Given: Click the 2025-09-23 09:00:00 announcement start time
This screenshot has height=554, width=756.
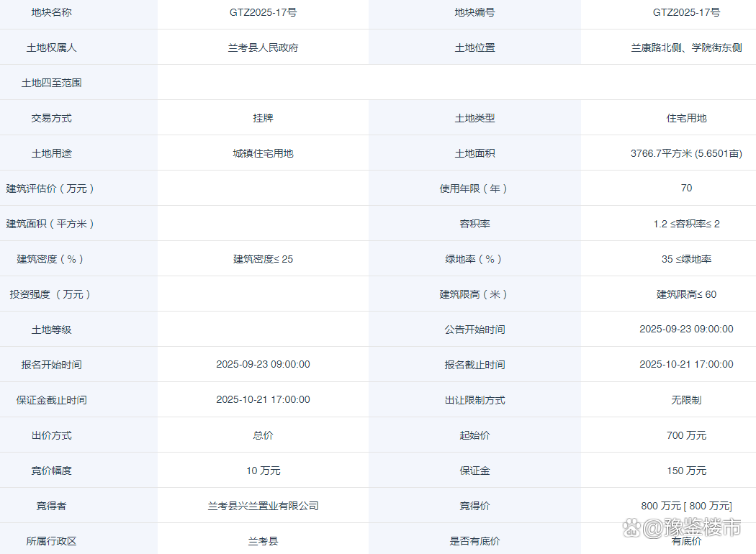Looking at the screenshot, I should (687, 330).
